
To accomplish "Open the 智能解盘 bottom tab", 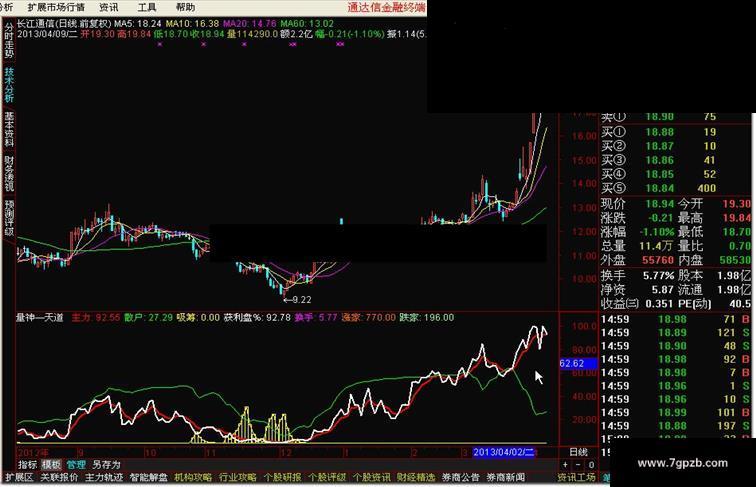I will click(148, 477).
